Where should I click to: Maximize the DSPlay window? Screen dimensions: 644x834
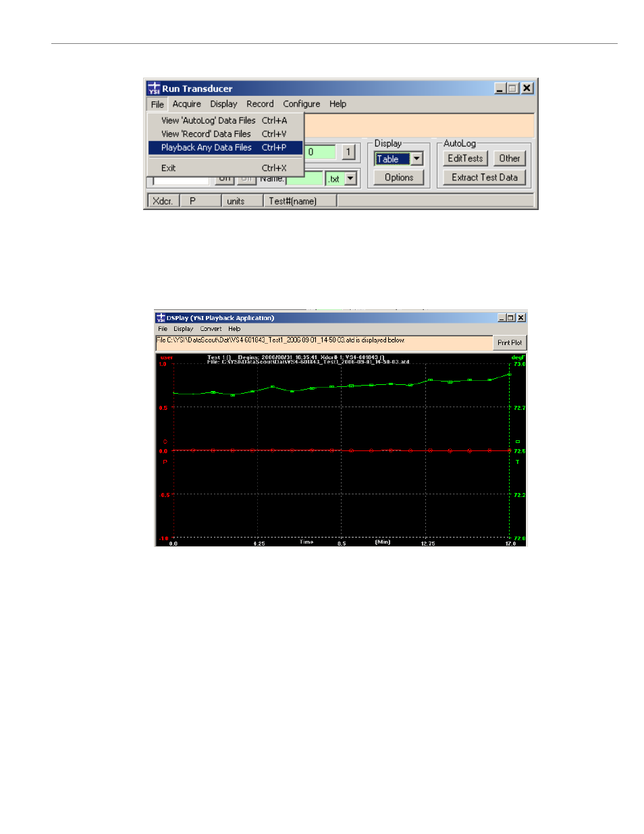[510, 317]
